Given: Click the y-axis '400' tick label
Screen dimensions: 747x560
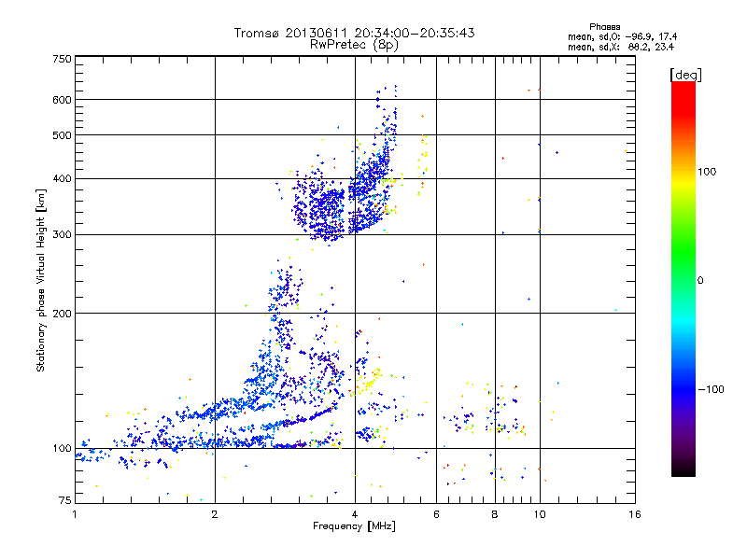Looking at the screenshot, I should click(63, 178).
